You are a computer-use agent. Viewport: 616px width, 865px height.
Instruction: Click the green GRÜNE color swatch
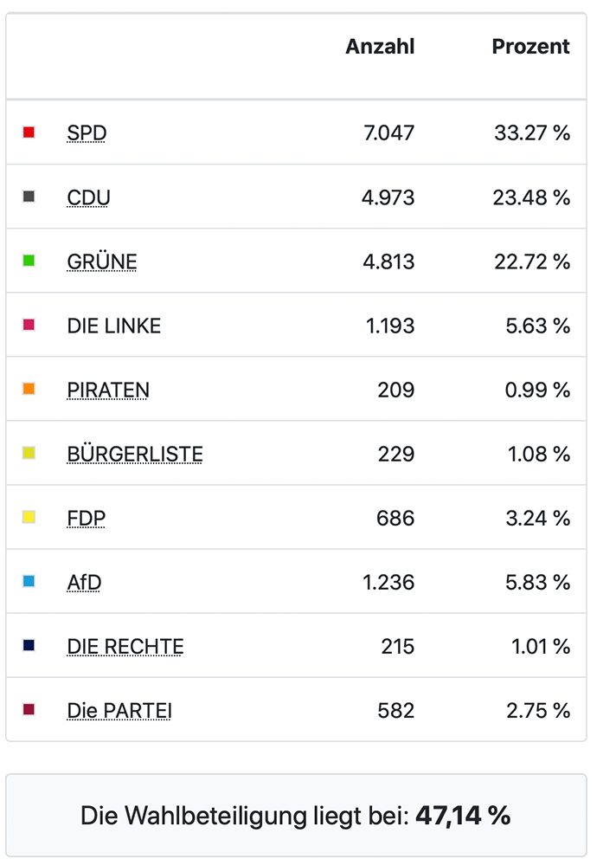coord(29,261)
